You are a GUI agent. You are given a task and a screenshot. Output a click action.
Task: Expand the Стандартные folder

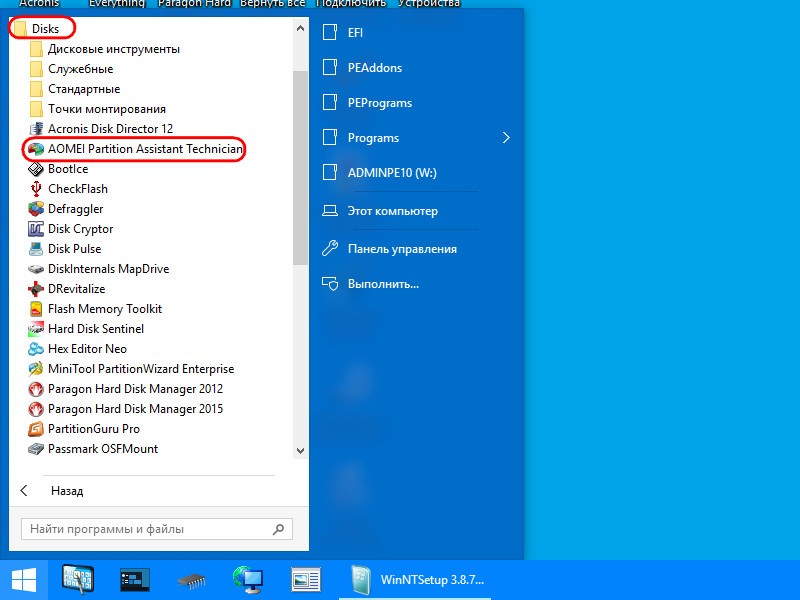click(76, 89)
